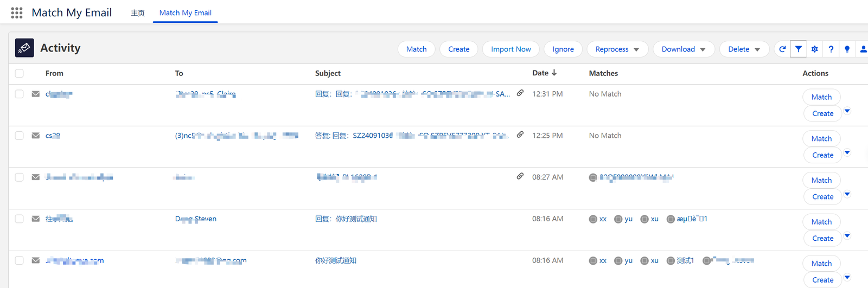Image resolution: width=868 pixels, height=288 pixels.
Task: Click No Match text in 12:25 PM row
Action: pos(605,136)
